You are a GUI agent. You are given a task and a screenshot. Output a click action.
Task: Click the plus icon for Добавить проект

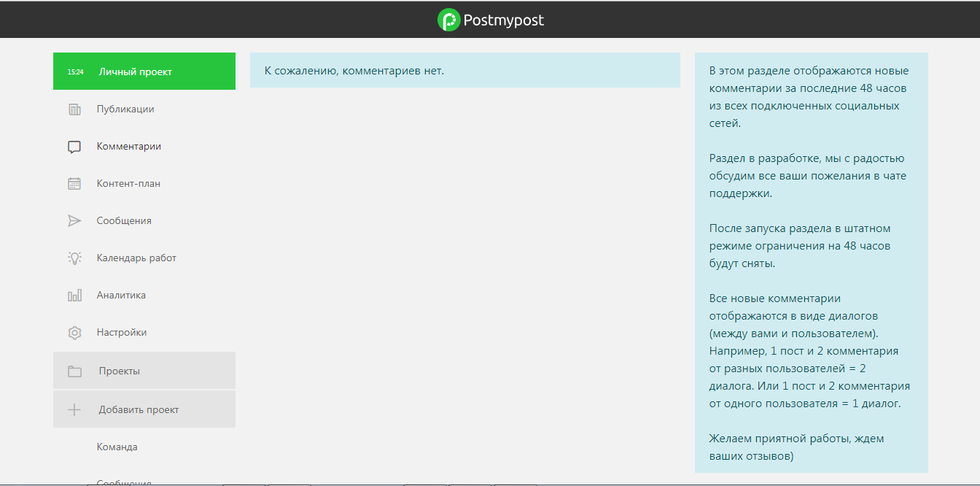74,409
